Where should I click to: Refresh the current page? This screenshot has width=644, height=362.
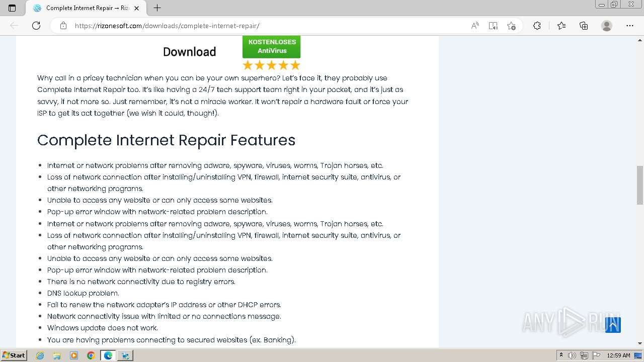click(x=36, y=26)
